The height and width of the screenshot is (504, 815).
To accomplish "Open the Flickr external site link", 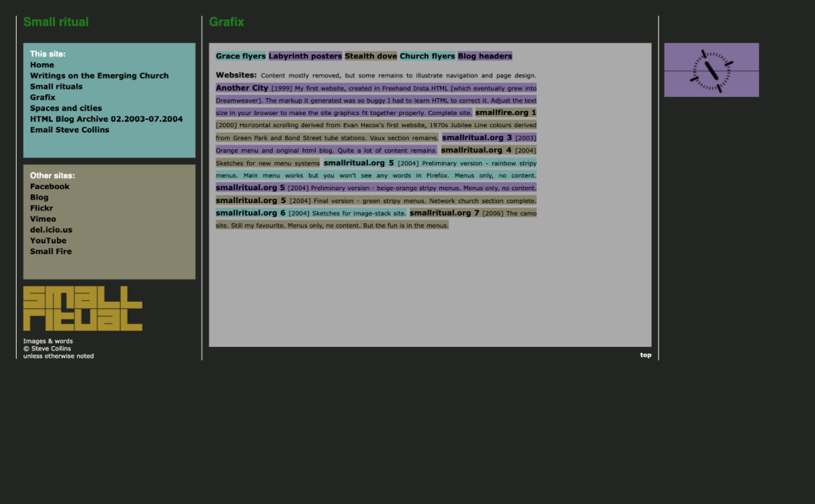I will point(41,208).
